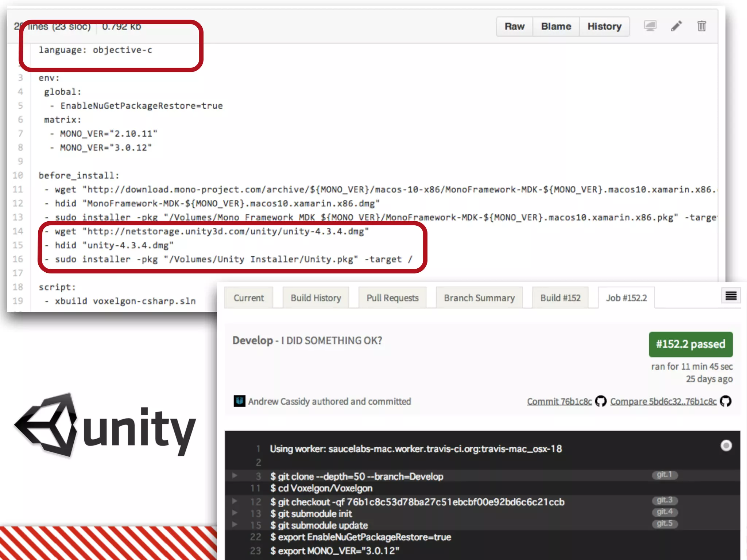Click the '$ cd Voxelgon/Voxelgon' log line
Screen dimensions: 747x560
321,488
